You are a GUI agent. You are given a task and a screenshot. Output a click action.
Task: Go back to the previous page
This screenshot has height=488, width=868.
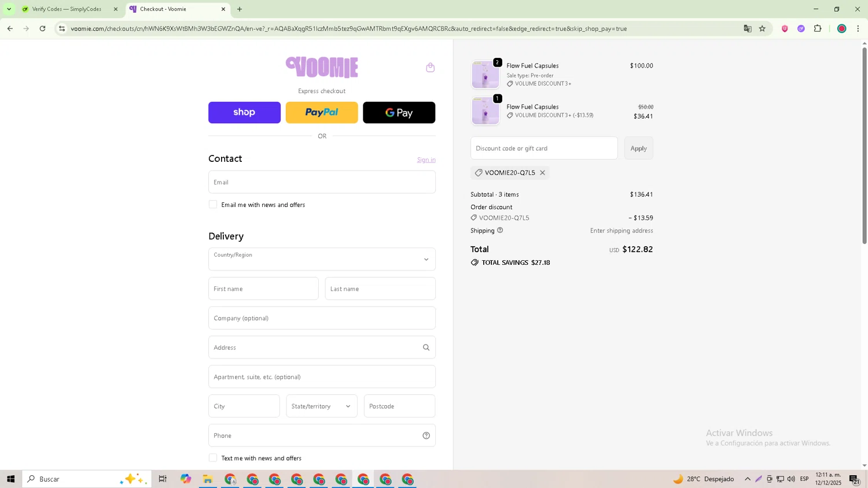pos(10,28)
